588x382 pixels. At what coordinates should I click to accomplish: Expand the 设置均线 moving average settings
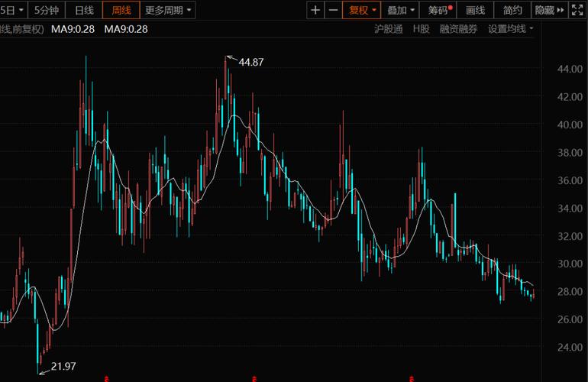tap(511, 28)
